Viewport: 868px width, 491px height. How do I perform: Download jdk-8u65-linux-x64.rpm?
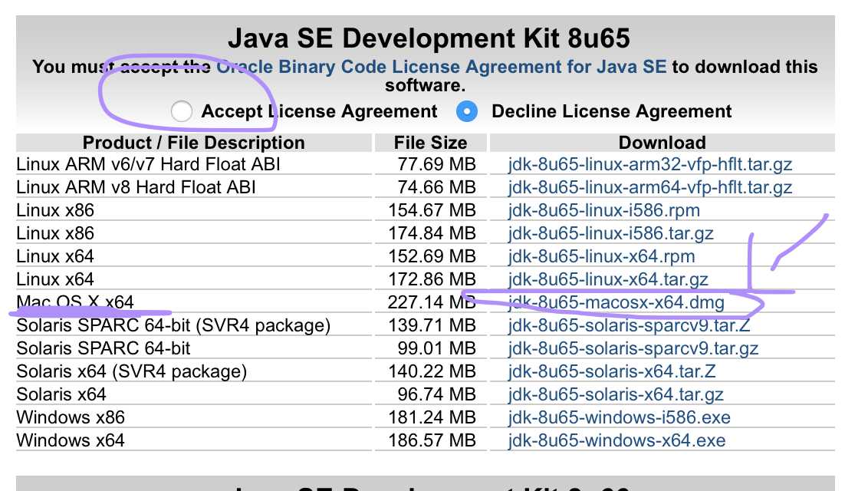601,257
